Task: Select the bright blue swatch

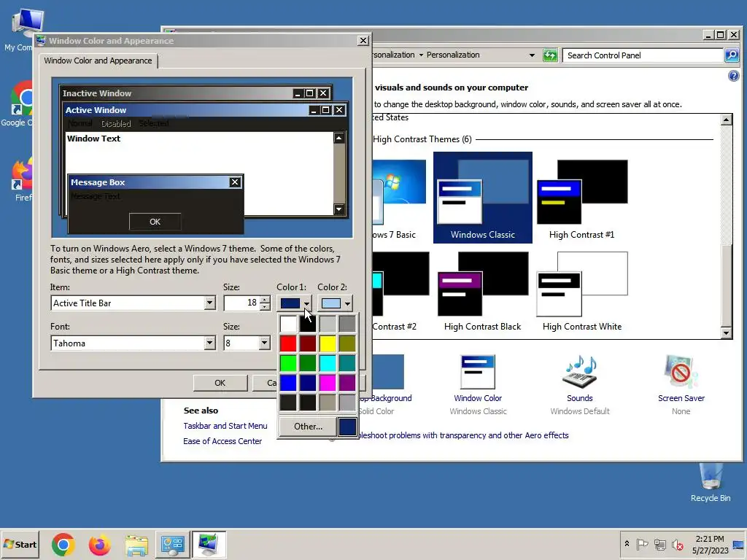Action: tap(288, 382)
